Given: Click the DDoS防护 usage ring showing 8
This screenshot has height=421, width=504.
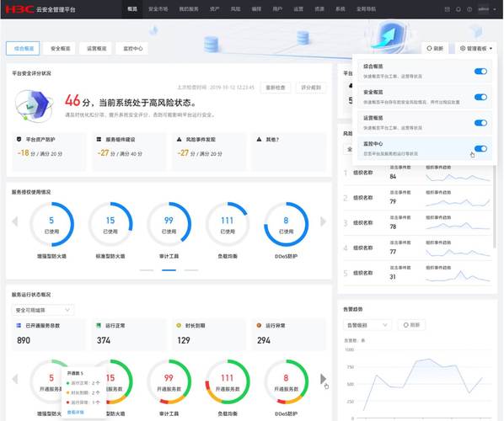Looking at the screenshot, I should coord(286,224).
